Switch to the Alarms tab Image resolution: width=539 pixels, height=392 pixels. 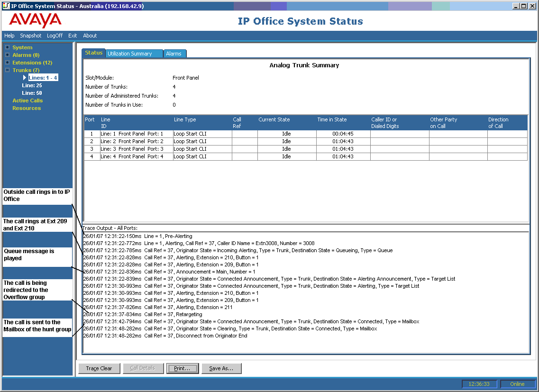tap(175, 54)
